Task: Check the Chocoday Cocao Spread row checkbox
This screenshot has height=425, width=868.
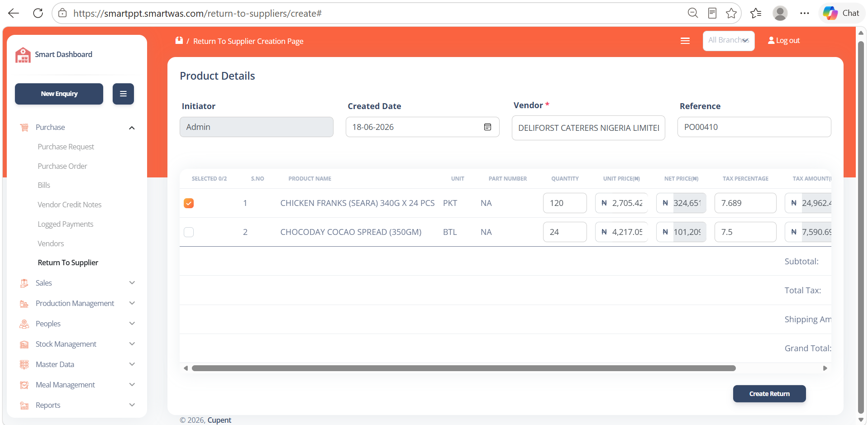Action: point(189,232)
